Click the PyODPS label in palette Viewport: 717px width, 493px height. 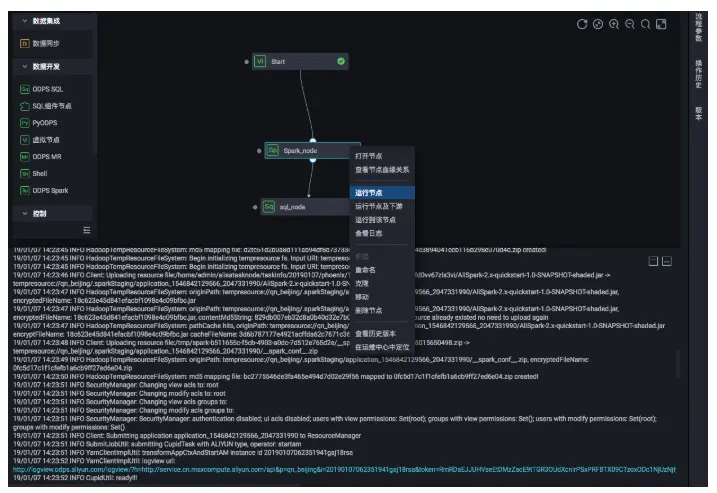[45, 123]
